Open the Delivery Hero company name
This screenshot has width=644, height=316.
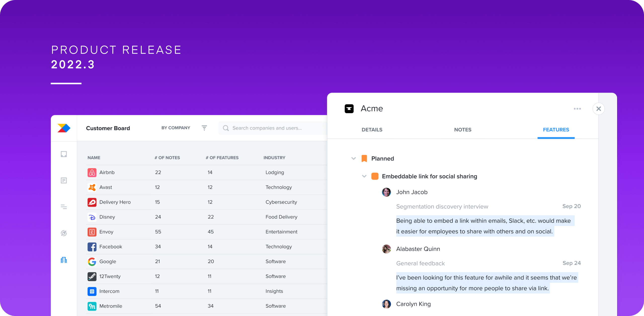click(x=115, y=202)
